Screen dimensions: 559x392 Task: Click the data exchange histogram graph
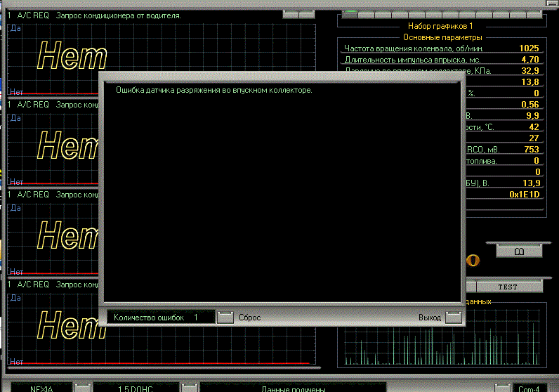point(442,336)
